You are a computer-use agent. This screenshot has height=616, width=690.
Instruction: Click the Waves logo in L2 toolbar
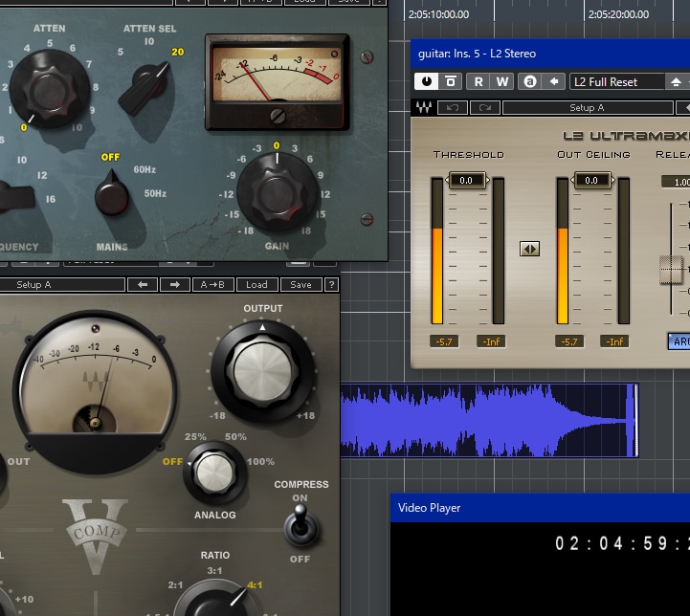click(424, 107)
